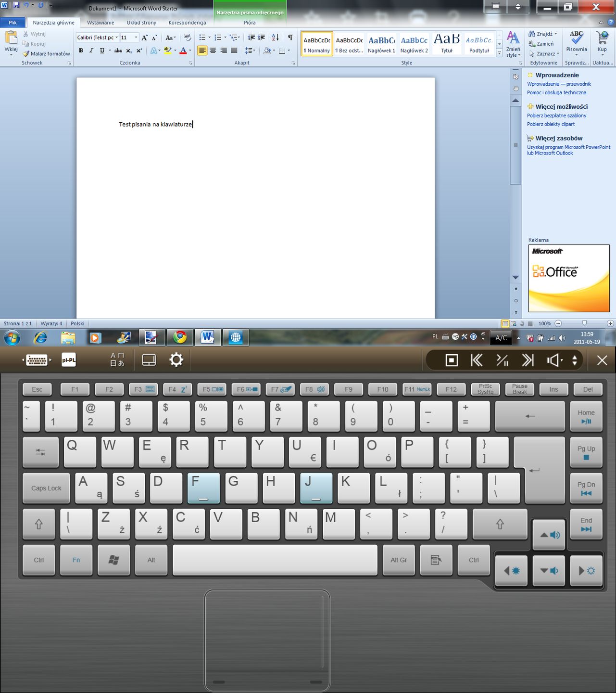Open the bullet list dropdown arrow
The image size is (616, 693).
(209, 38)
